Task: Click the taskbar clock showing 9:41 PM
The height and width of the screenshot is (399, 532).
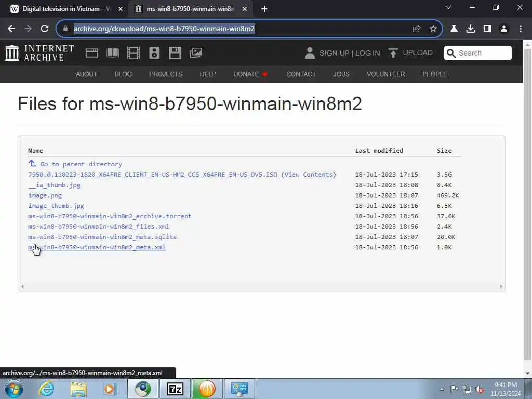Action: [505, 389]
